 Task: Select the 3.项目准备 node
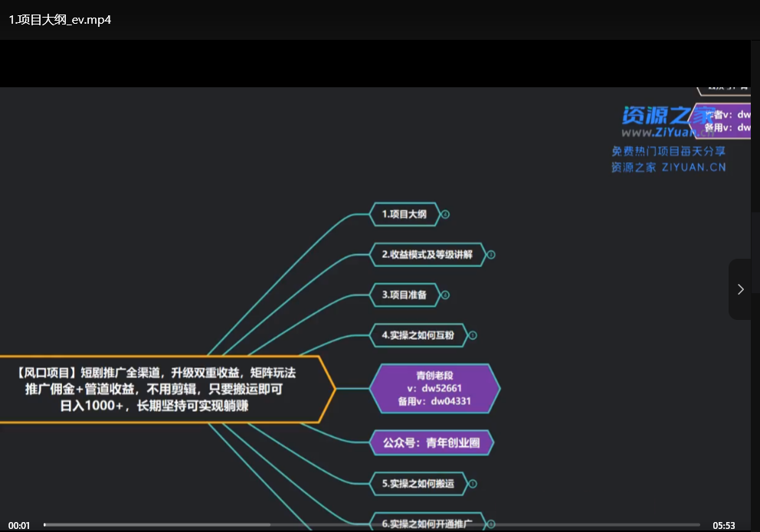[405, 295]
